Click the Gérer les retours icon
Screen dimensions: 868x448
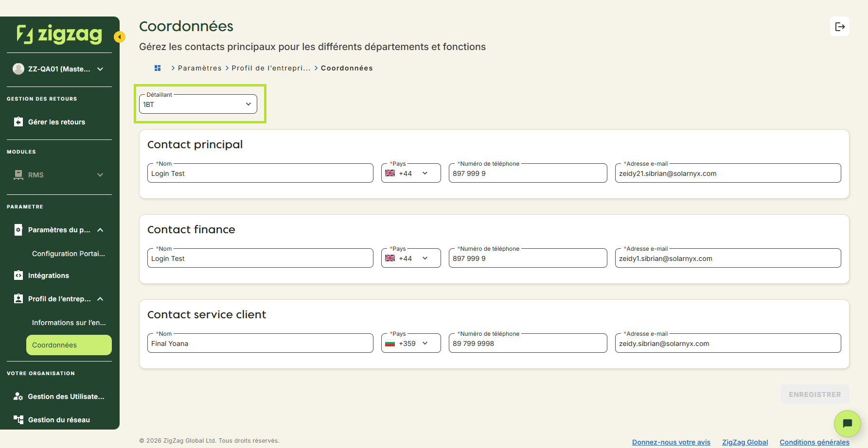(18, 122)
